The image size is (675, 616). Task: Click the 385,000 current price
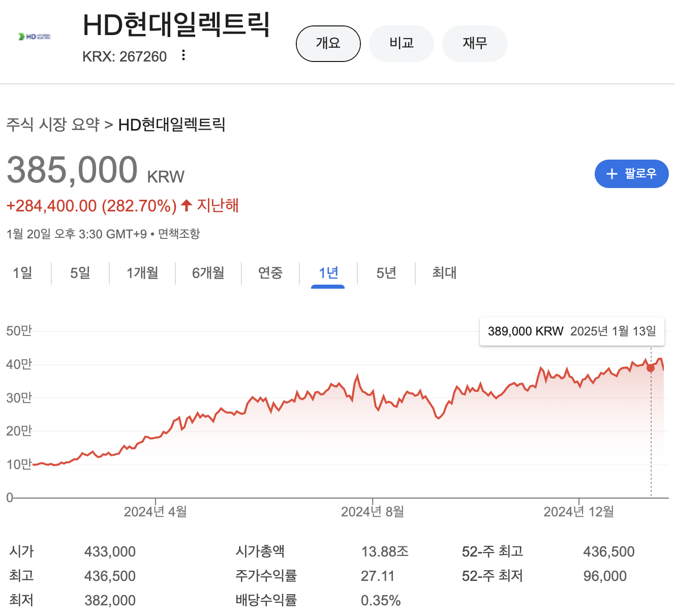(72, 170)
